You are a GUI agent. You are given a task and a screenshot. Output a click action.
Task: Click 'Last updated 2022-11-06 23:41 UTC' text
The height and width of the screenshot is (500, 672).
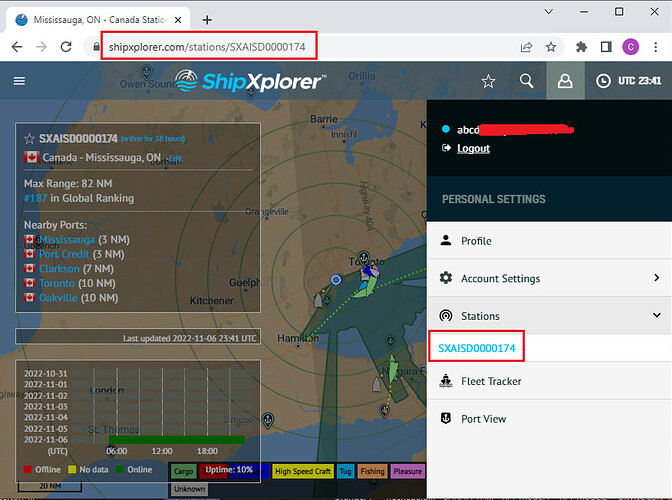[x=190, y=338]
